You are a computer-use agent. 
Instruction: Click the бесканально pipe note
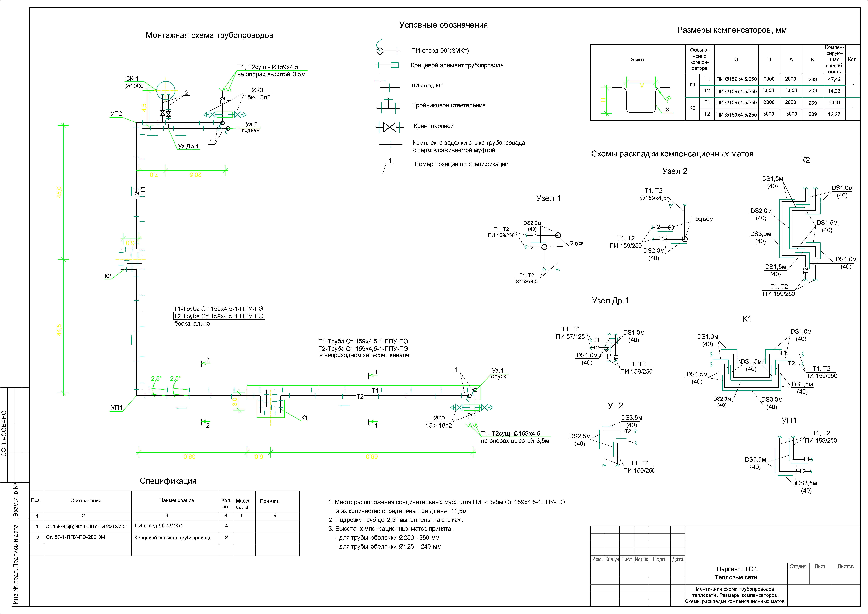pyautogui.click(x=192, y=324)
